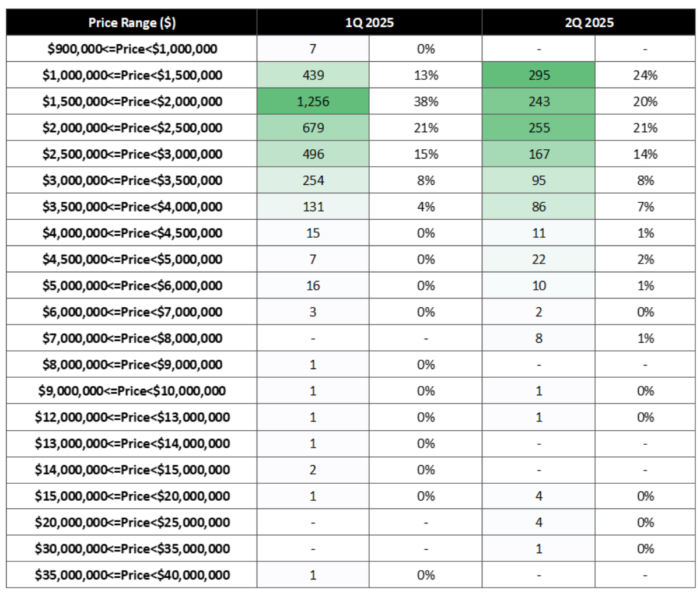Click the $35,000,000<=Price<$40,000,000 row label
The width and height of the screenshot is (700, 594).
pos(132,575)
